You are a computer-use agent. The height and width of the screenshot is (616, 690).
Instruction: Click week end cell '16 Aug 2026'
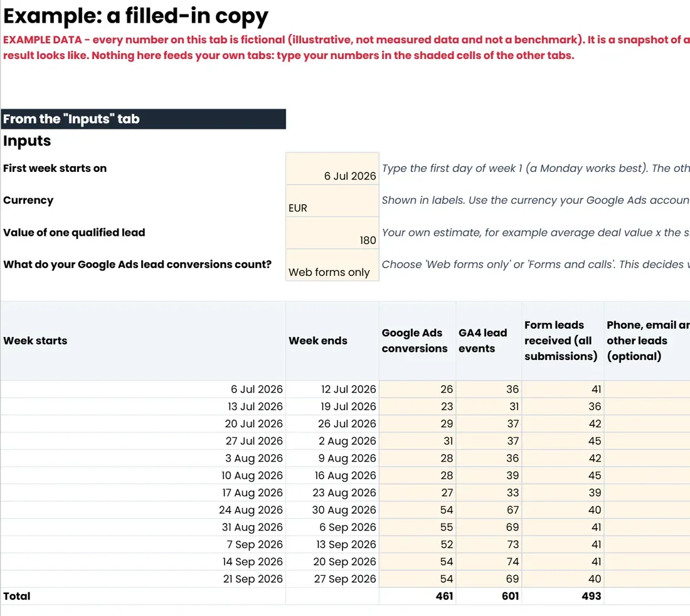(x=332, y=475)
